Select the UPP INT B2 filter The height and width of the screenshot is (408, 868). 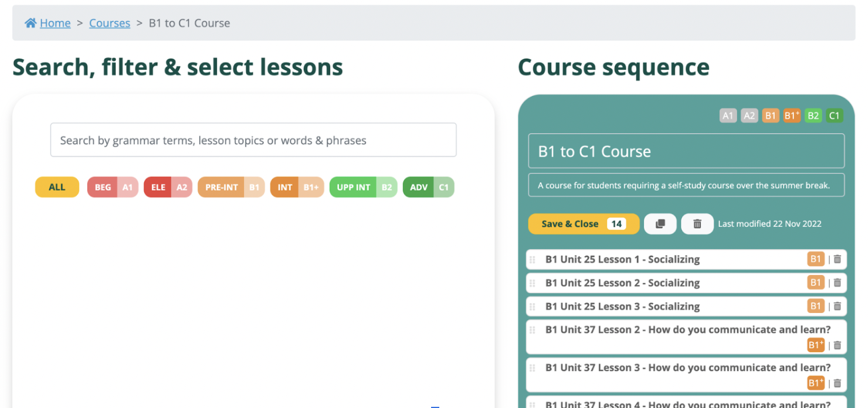363,188
